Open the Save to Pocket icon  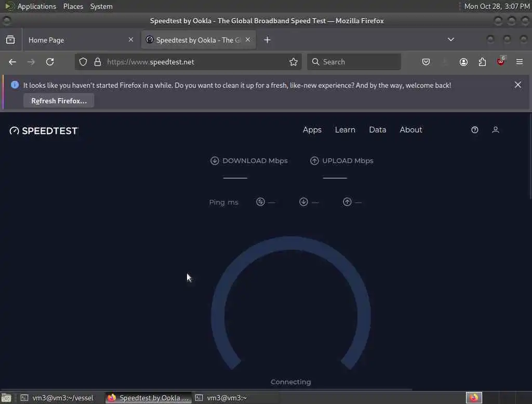tap(426, 62)
